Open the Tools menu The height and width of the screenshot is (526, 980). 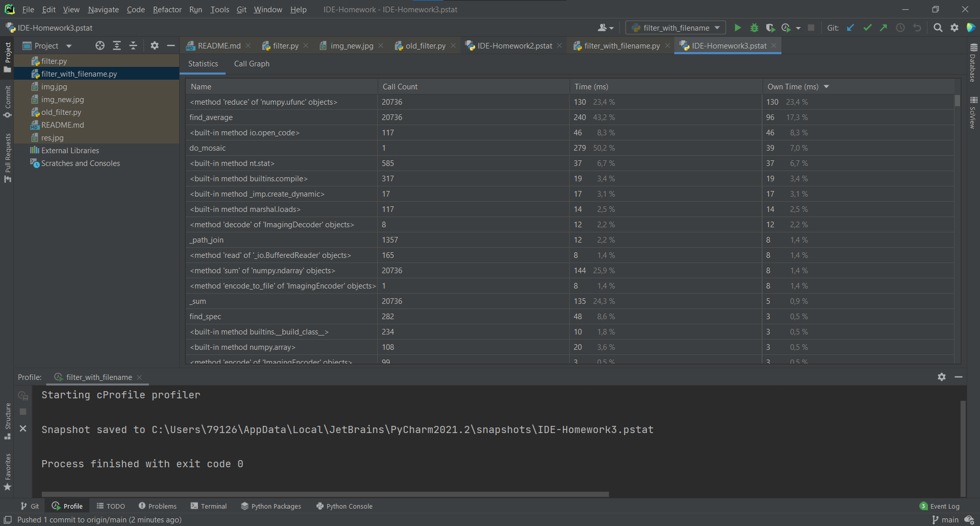tap(219, 10)
